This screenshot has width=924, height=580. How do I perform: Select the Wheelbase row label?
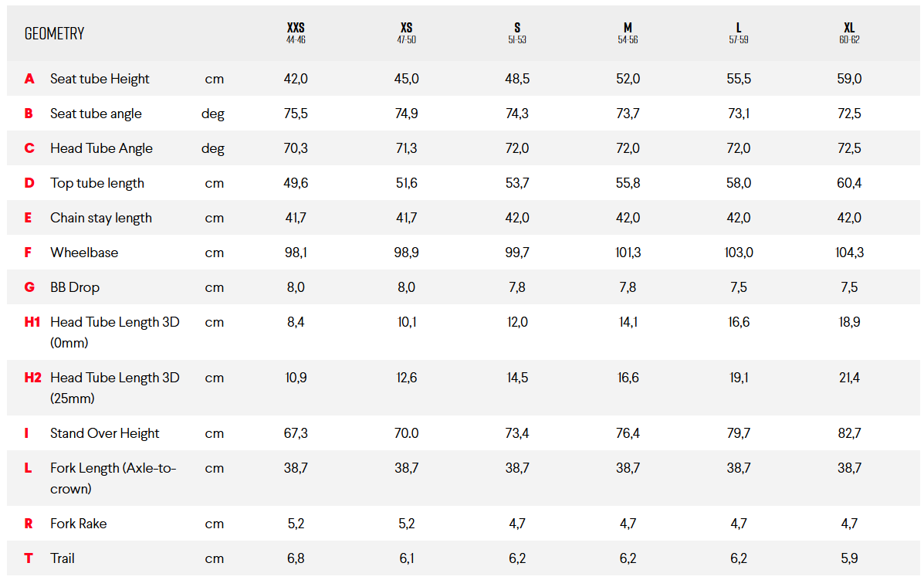click(x=84, y=253)
